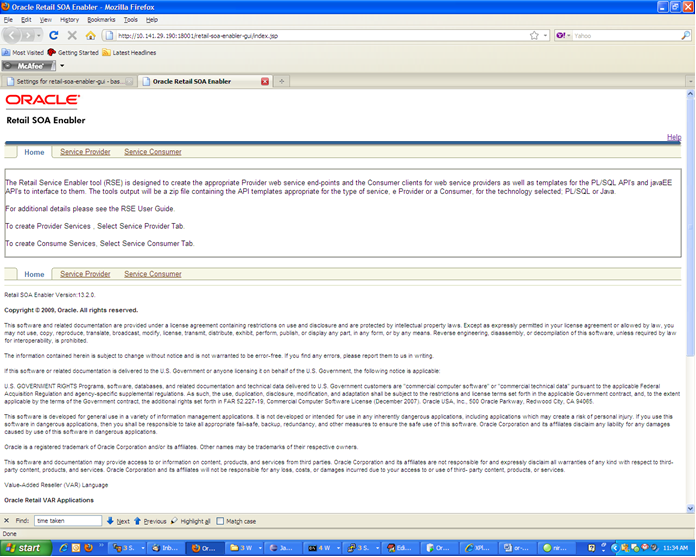Screen dimensions: 696x557
Task: Close the Find bar
Action: click(6, 521)
